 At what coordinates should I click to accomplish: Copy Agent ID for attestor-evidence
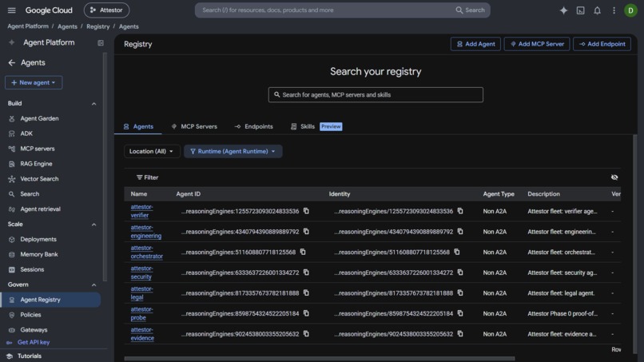[x=306, y=334]
